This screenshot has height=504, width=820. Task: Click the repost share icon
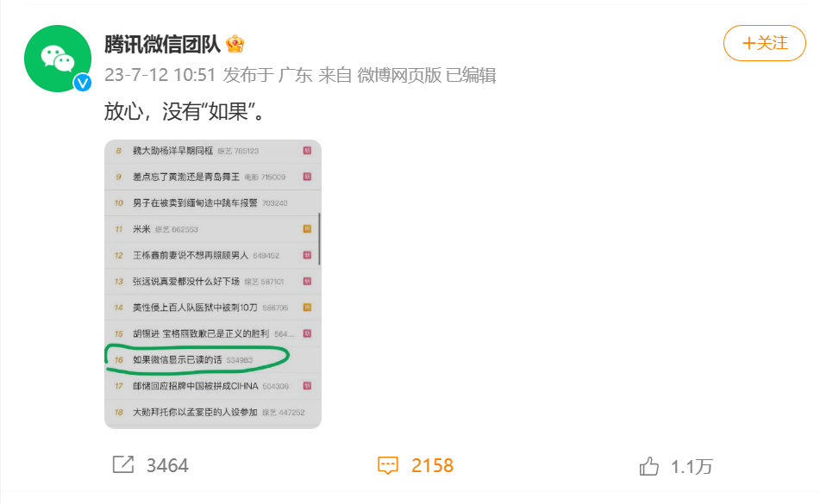pos(123,464)
